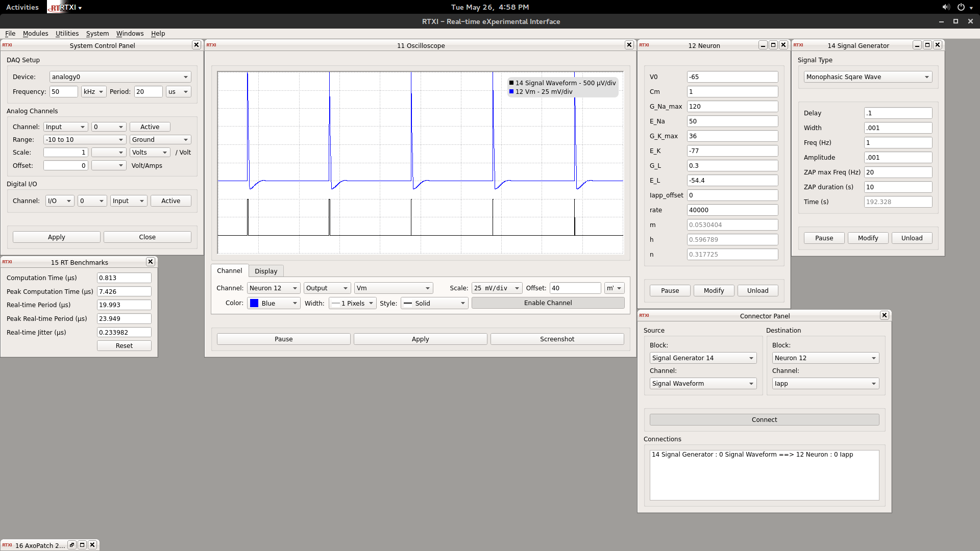Switch to the Display tab in oscilloscope

[266, 270]
